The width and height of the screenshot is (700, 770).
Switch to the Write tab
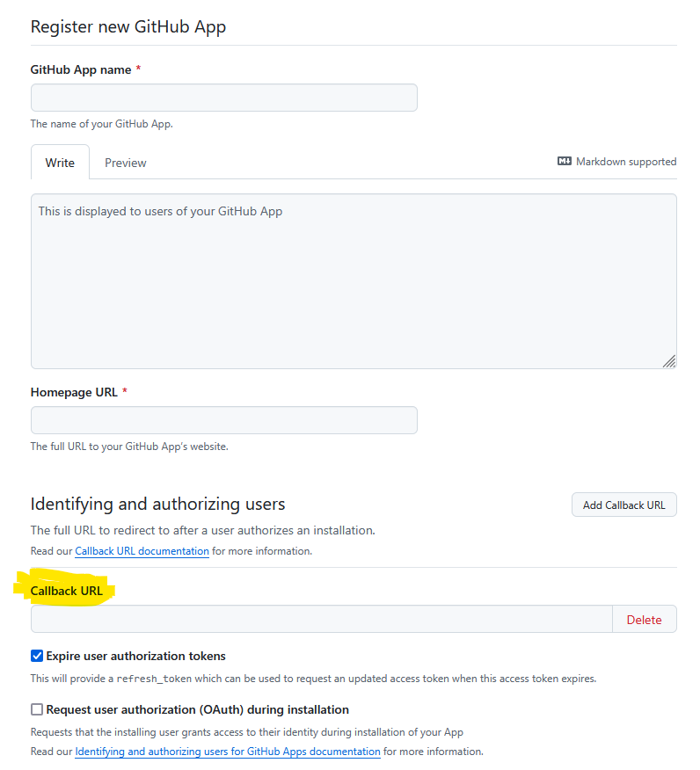(60, 163)
